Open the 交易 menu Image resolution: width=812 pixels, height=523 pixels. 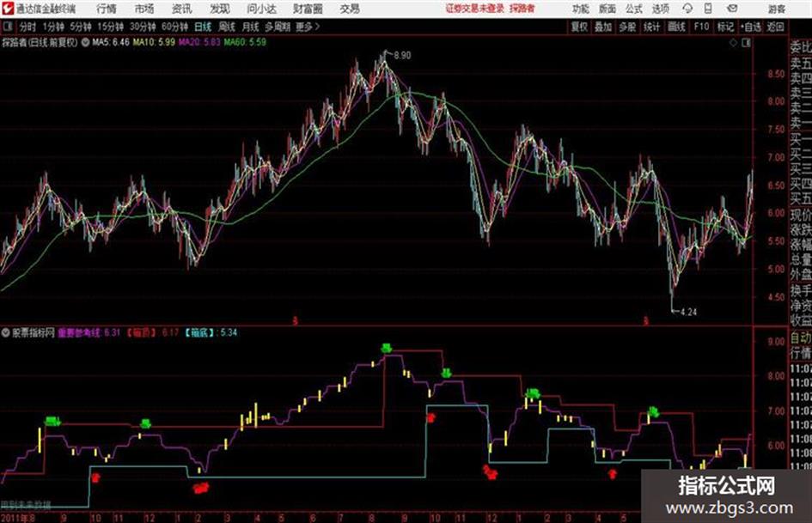350,9
